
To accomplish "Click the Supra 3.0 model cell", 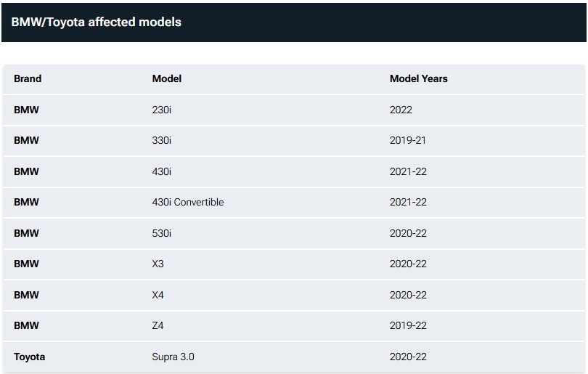I will tap(173, 357).
